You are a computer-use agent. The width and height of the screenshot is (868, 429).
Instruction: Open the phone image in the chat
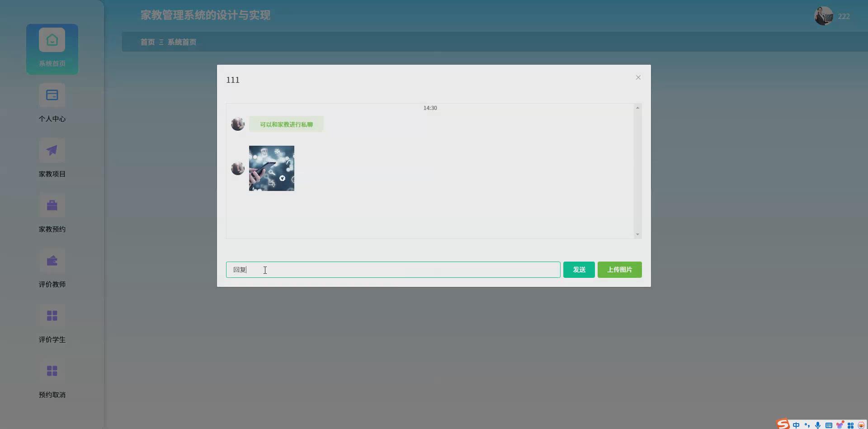(271, 168)
